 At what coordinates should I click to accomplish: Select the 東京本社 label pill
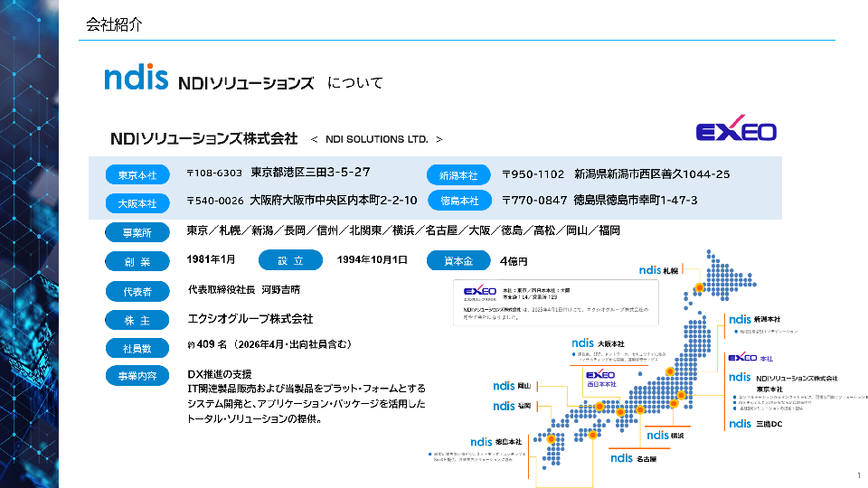click(137, 174)
